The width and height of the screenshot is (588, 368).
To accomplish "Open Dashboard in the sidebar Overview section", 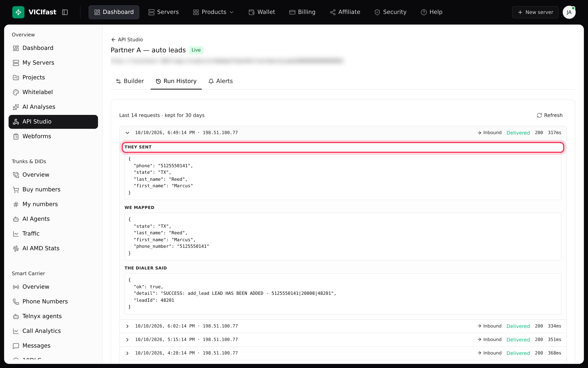I will [53, 48].
